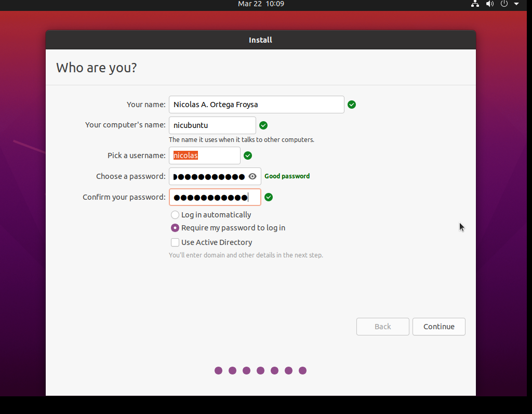Click hint about name used with other computers
Screen dimensions: 532x414
pyautogui.click(x=242, y=139)
